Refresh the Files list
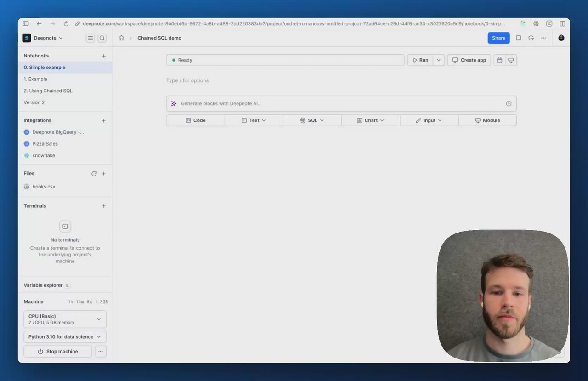The width and height of the screenshot is (588, 381). point(94,174)
